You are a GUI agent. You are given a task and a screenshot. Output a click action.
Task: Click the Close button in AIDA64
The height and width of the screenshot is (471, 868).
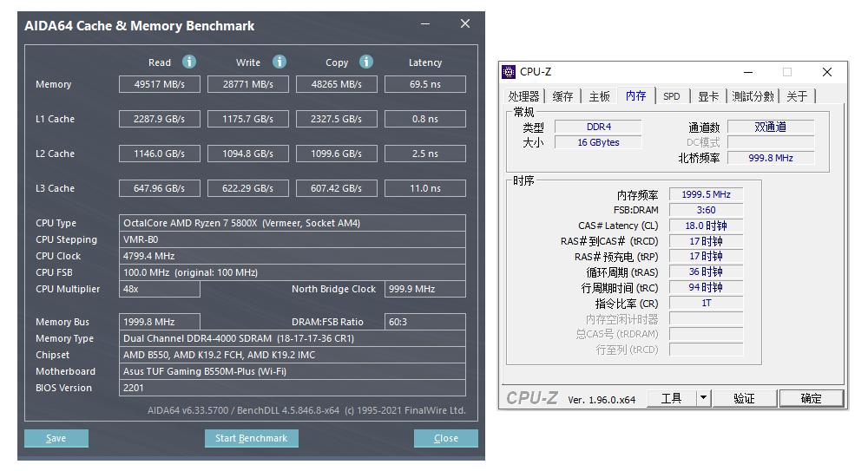445,438
